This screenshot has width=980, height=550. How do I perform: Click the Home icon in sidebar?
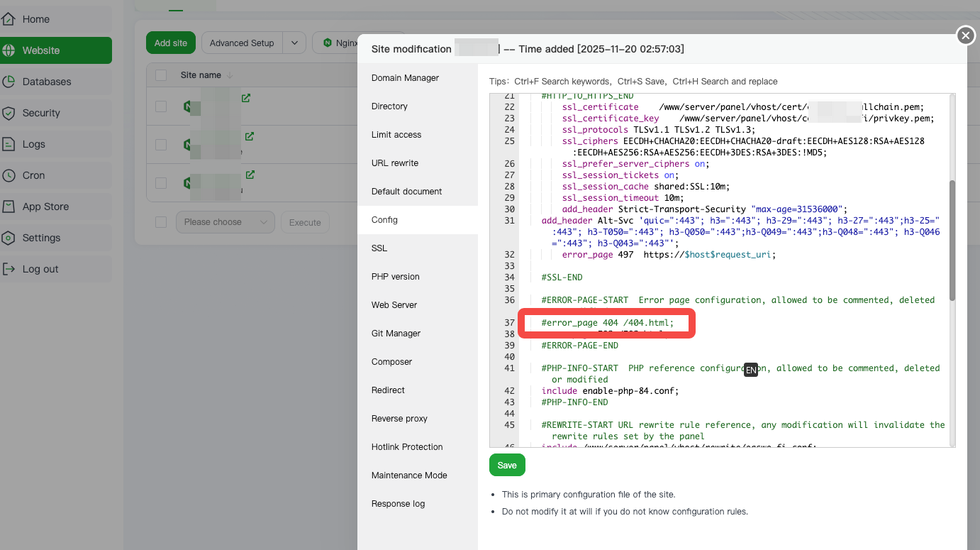pyautogui.click(x=9, y=19)
